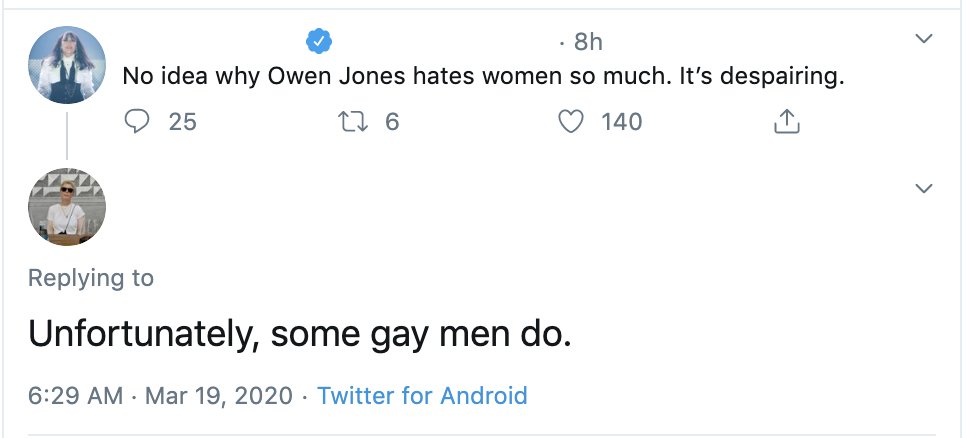This screenshot has height=438, width=968.
Task: Expand the top tweet's options chevron
Action: coord(924,40)
